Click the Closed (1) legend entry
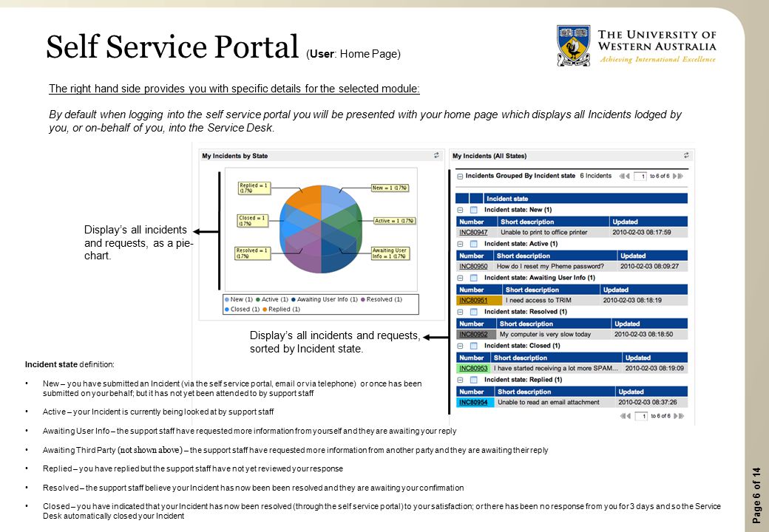 click(242, 309)
